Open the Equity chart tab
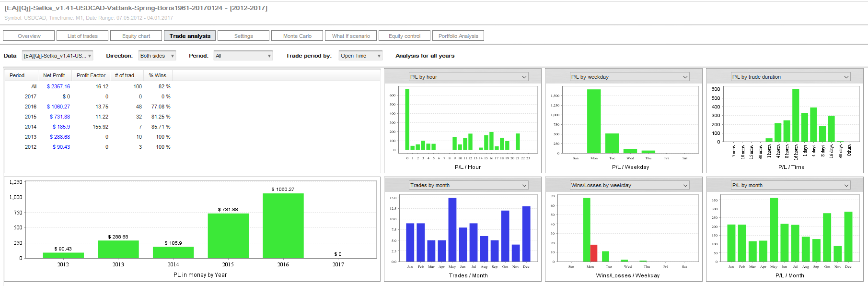The image size is (868, 286). 136,36
